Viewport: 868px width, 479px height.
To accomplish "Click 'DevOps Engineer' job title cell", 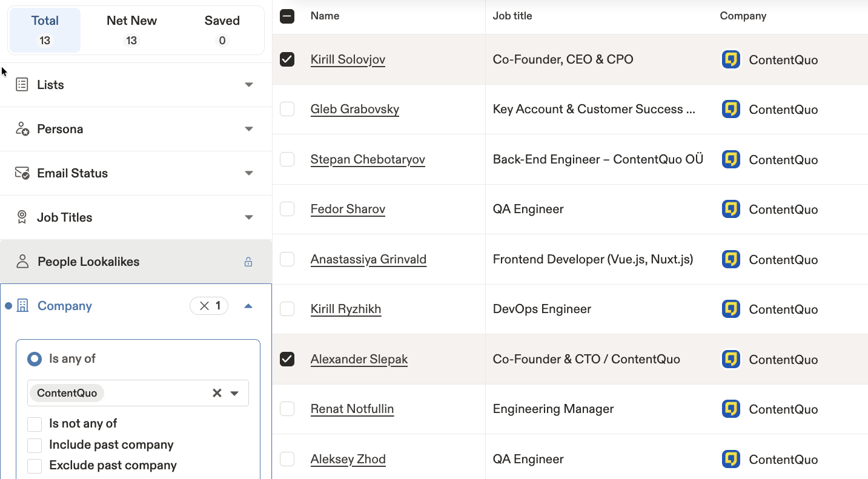I will coord(542,309).
